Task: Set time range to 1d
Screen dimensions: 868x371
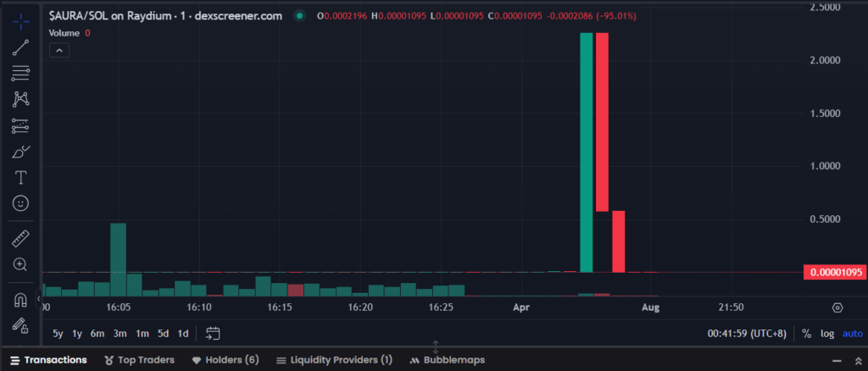Action: coord(183,334)
